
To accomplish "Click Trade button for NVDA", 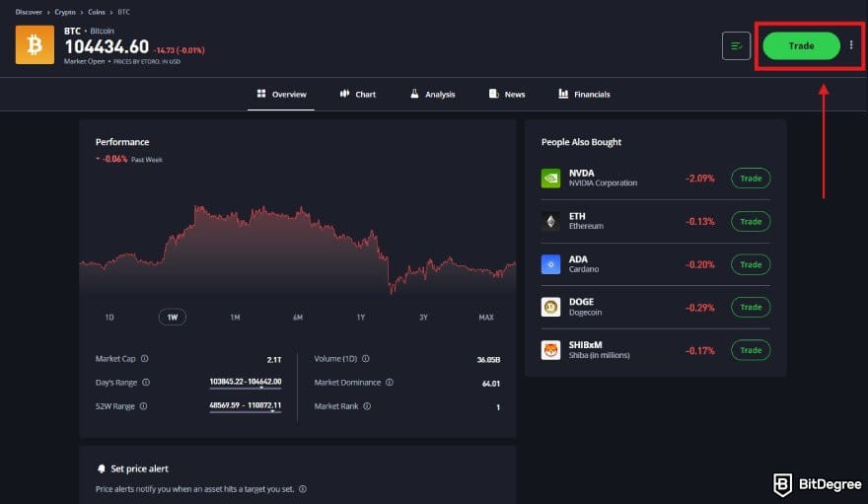I will (751, 179).
